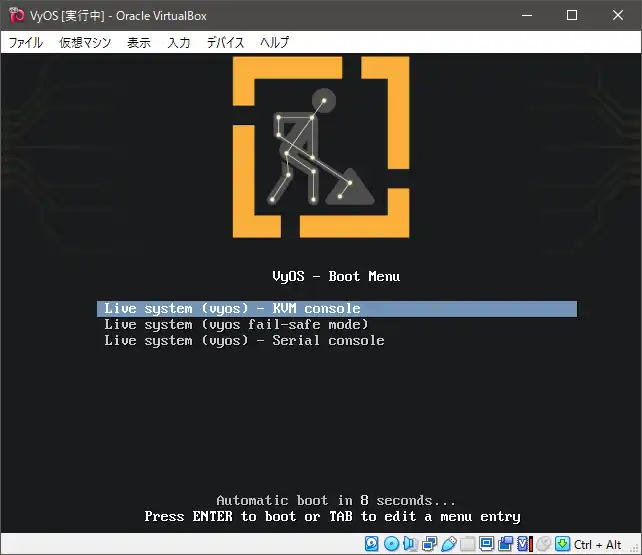
Task: Close the VyOS VirtualBox window
Action: point(618,15)
